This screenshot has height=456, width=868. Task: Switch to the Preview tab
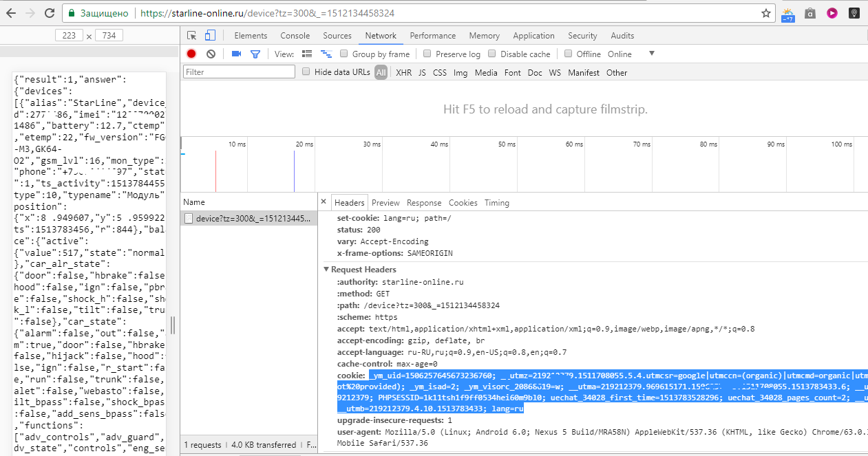pos(385,203)
